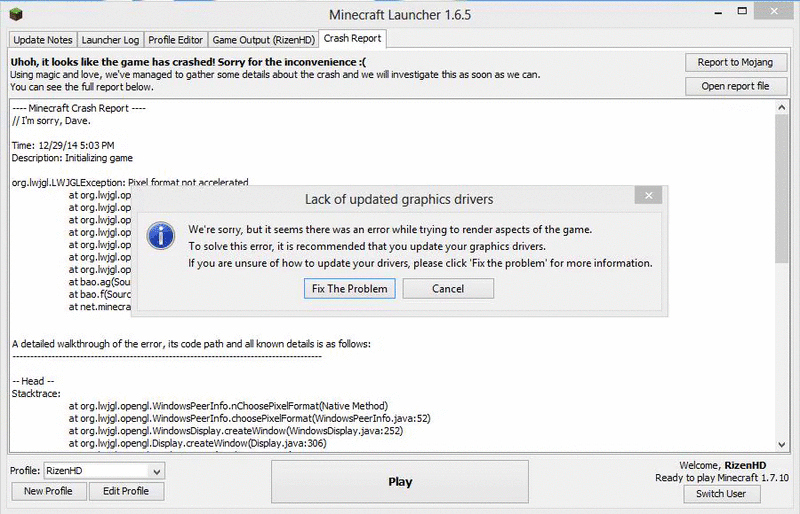Click the nChoosePixelFormat(Native Method) stack line

click(x=228, y=406)
